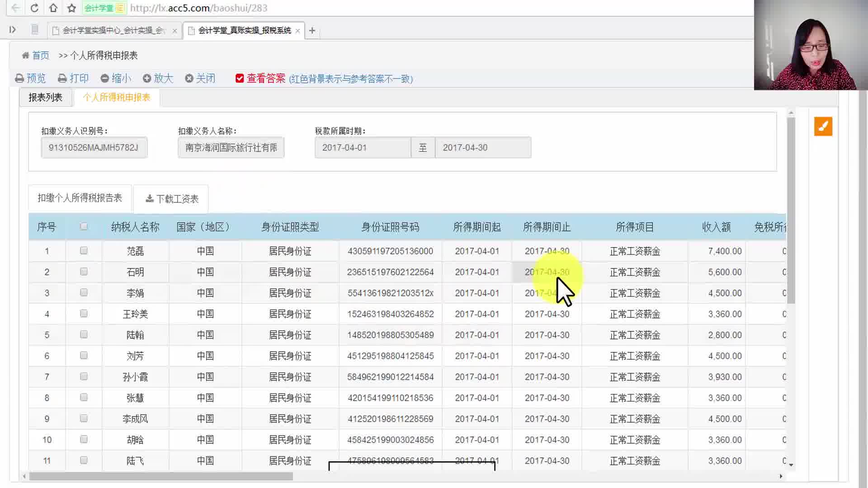Screen dimensions: 868x488
Task: Check the checkbox for taxpayer 范磊
Action: [84, 251]
